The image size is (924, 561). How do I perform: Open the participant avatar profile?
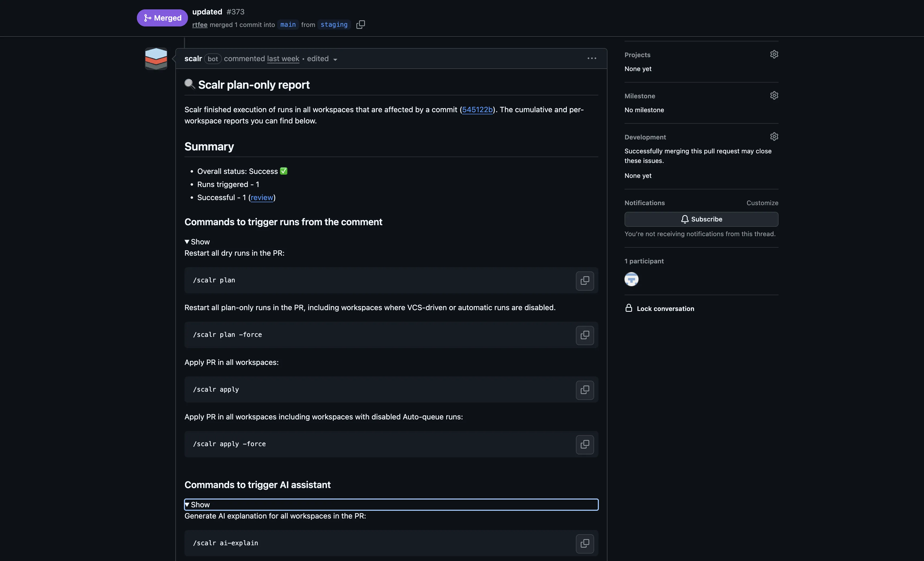[632, 279]
